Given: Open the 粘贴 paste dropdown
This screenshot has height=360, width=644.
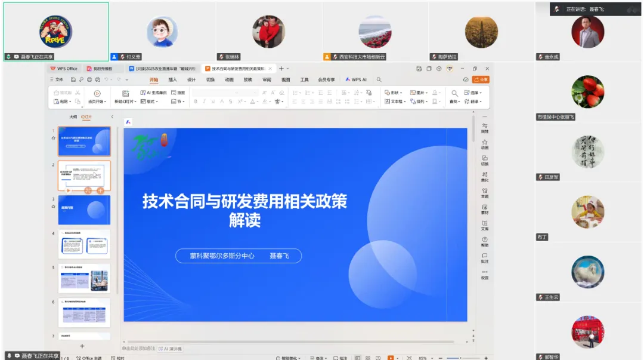Looking at the screenshot, I should pyautogui.click(x=63, y=101).
